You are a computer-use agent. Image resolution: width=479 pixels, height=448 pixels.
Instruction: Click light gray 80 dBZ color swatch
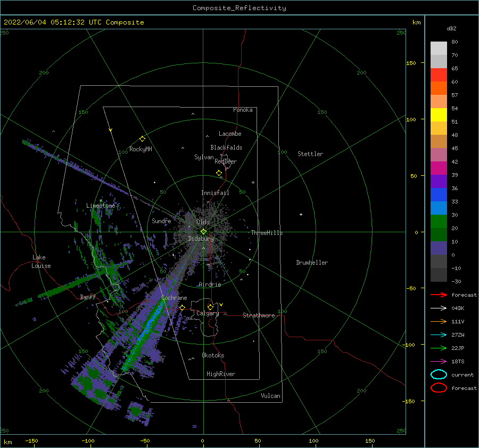tap(439, 48)
